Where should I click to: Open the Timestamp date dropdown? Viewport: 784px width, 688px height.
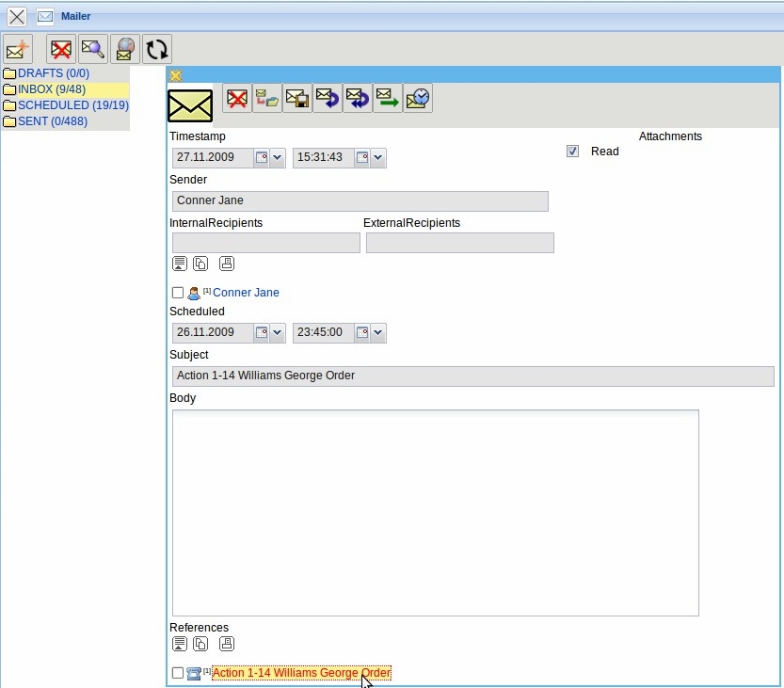click(x=277, y=157)
